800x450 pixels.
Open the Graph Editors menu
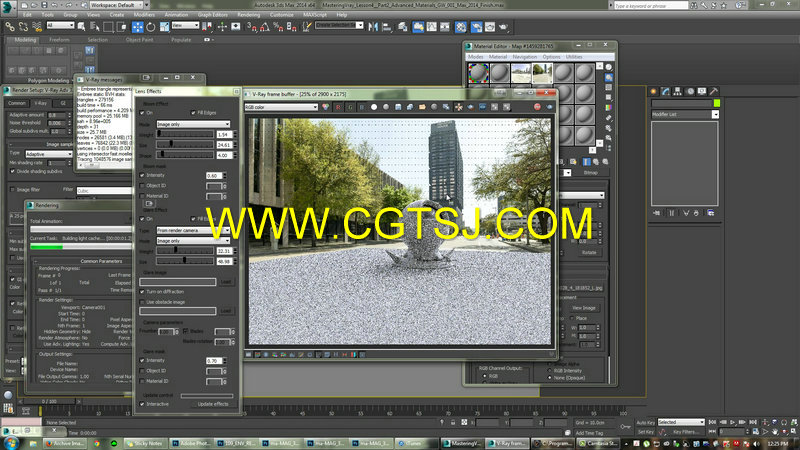[212, 15]
